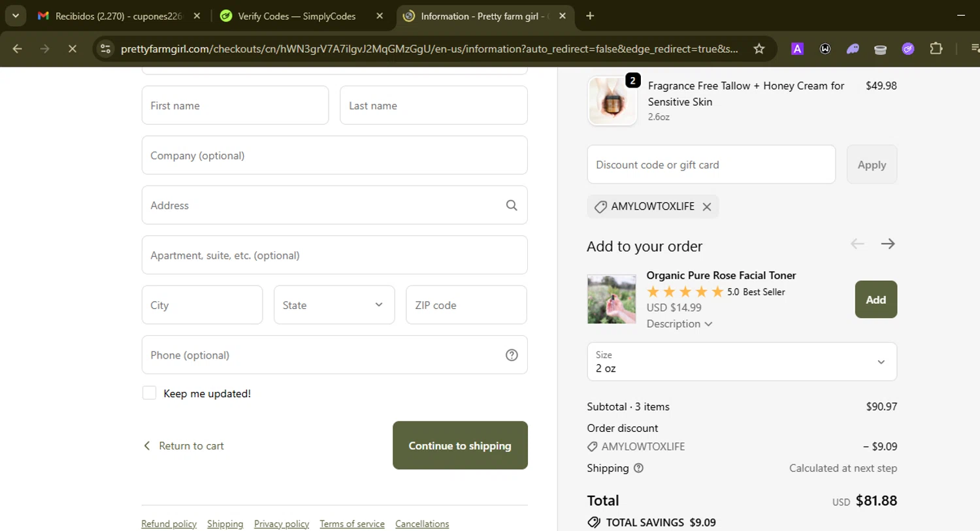Show previous recommended product arrow

click(857, 244)
